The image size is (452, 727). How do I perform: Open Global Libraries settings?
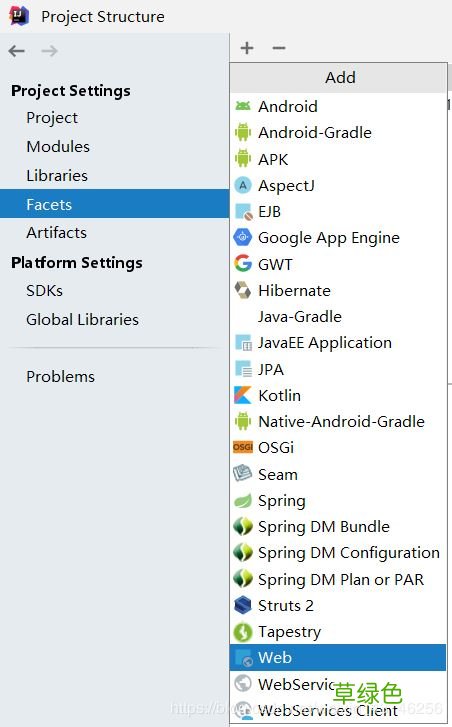[83, 319]
